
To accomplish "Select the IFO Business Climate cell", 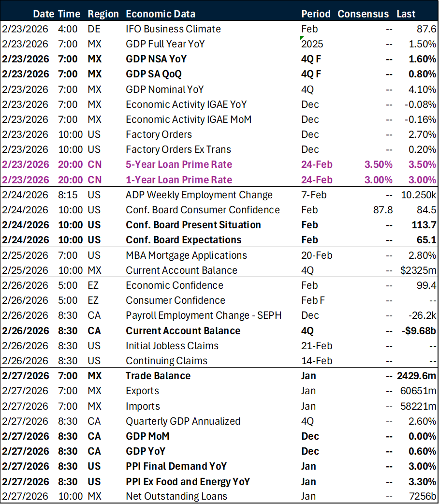I will 173,29.
